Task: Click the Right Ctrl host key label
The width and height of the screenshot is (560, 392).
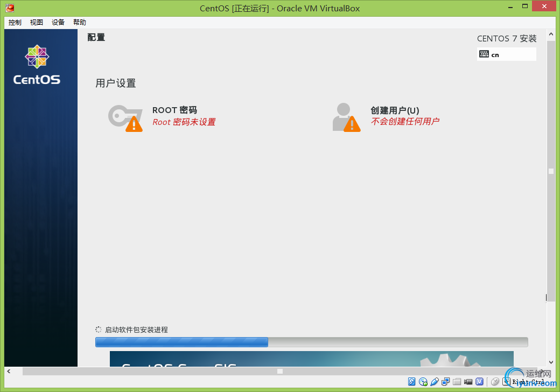Action: point(529,382)
